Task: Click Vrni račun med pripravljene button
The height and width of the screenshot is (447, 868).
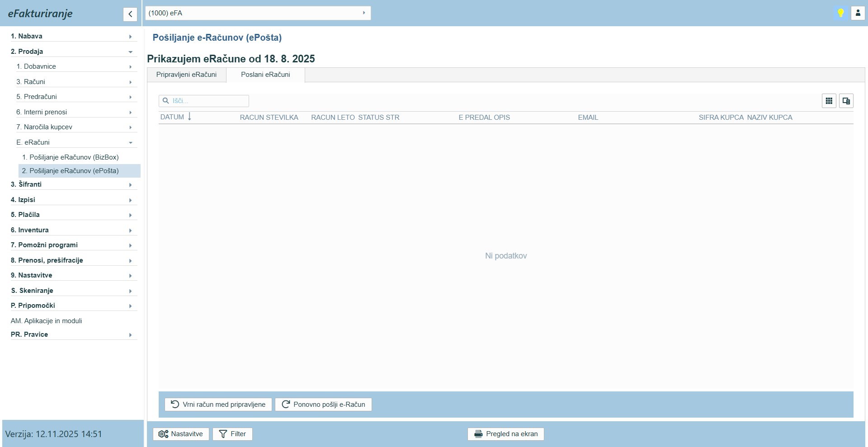Action: (218, 405)
